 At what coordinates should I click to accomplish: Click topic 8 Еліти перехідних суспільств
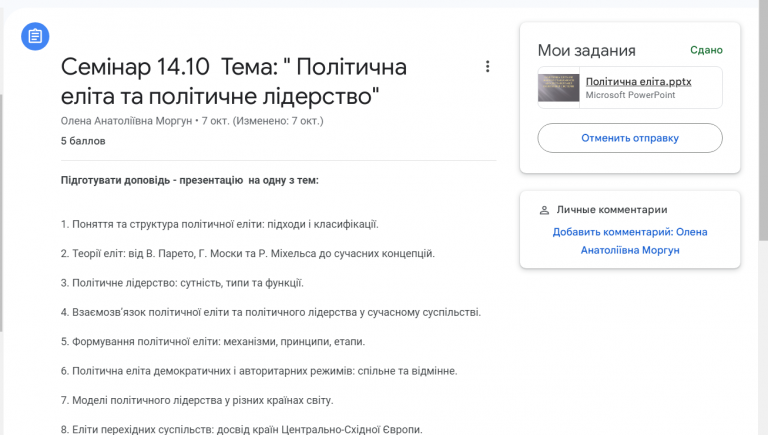tap(241, 429)
